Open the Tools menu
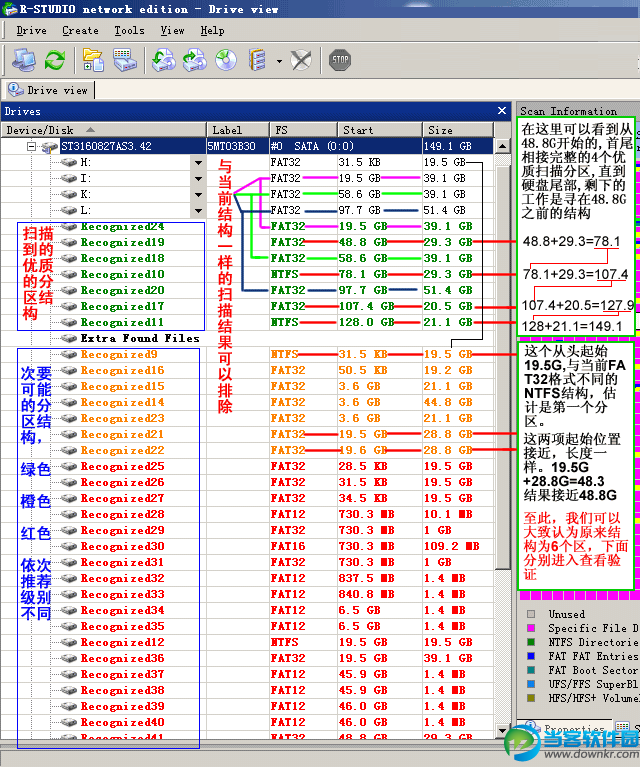The image size is (640, 768). [128, 30]
